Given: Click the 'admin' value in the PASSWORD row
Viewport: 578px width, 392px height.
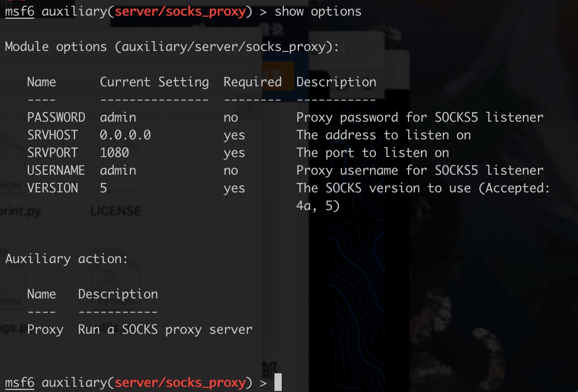Looking at the screenshot, I should (x=118, y=117).
